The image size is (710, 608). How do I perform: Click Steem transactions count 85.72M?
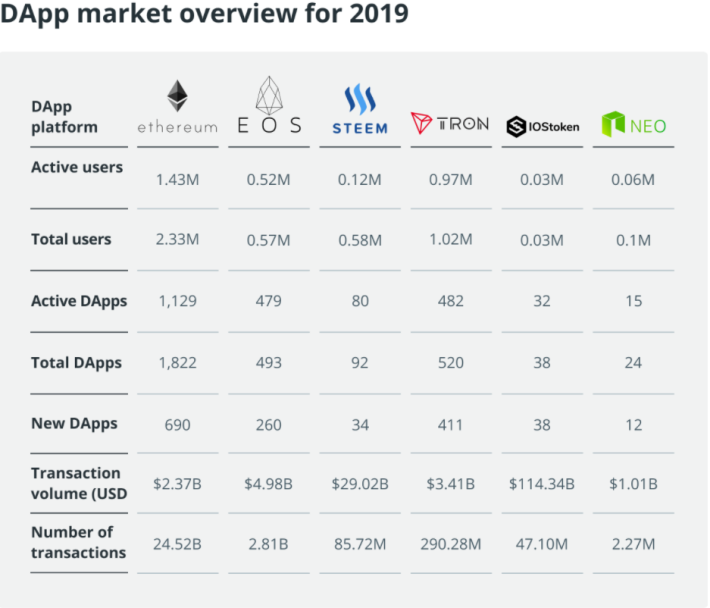[x=360, y=544]
